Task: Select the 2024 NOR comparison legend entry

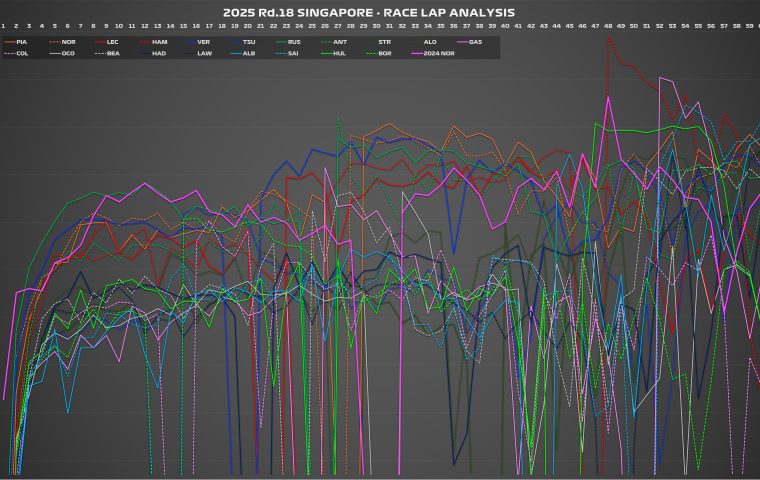Action: click(x=434, y=52)
